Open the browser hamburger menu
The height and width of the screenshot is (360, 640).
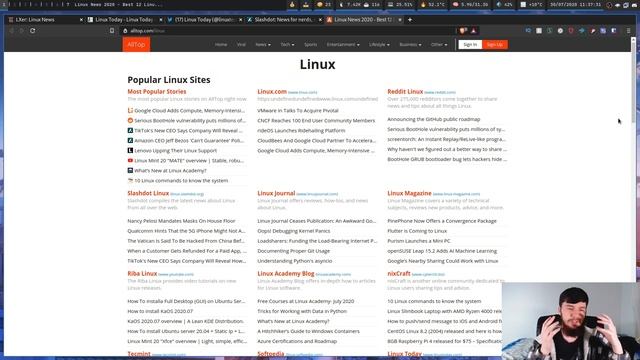[x=629, y=31]
